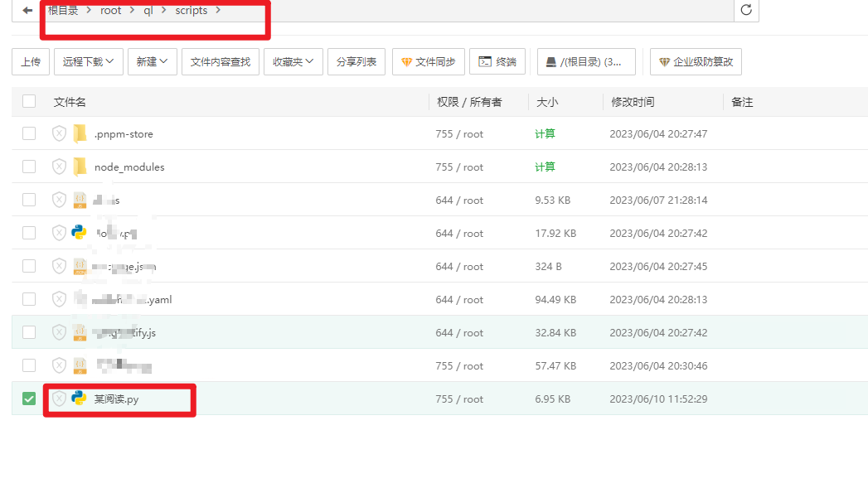The height and width of the screenshot is (488, 868).
Task: Check the node_modules row checkbox
Action: click(29, 167)
